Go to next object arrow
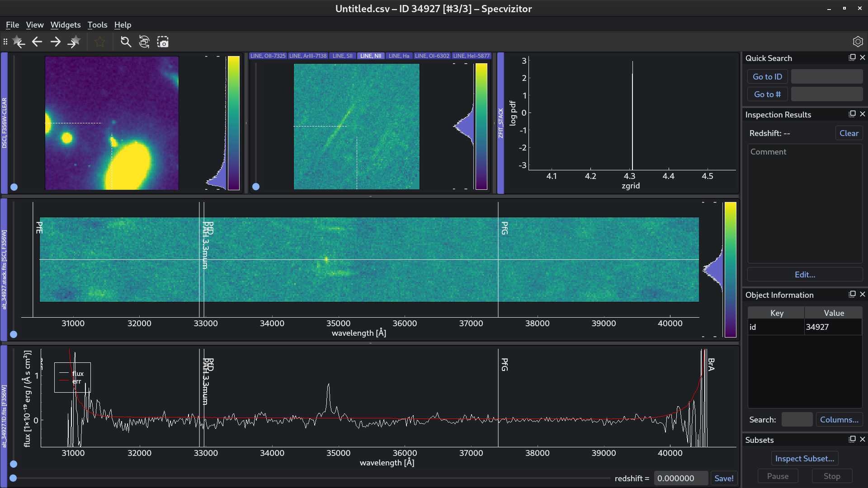The height and width of the screenshot is (488, 868). coord(56,42)
